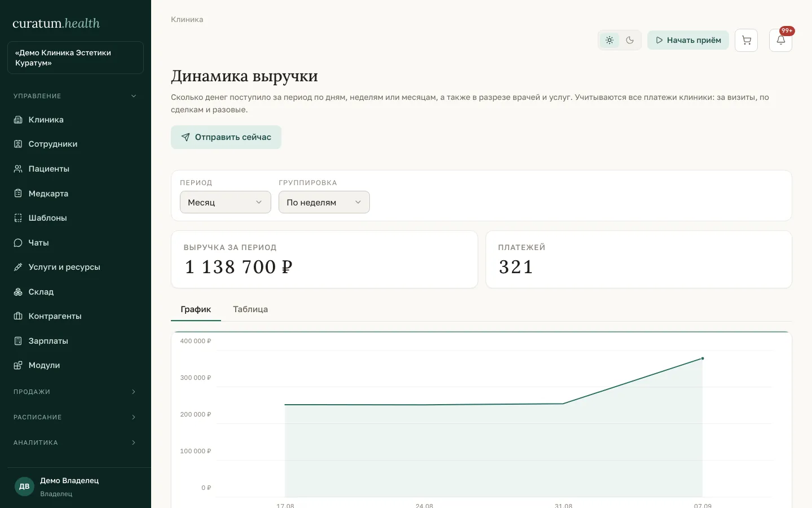Open the Группировка dropdown set to По неделям
This screenshot has width=812, height=508.
[x=324, y=202]
